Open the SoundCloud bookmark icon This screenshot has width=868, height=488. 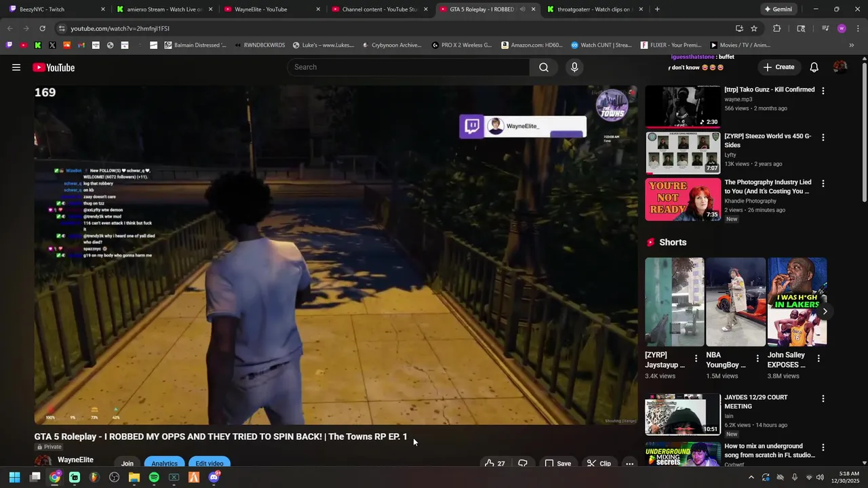[66, 45]
